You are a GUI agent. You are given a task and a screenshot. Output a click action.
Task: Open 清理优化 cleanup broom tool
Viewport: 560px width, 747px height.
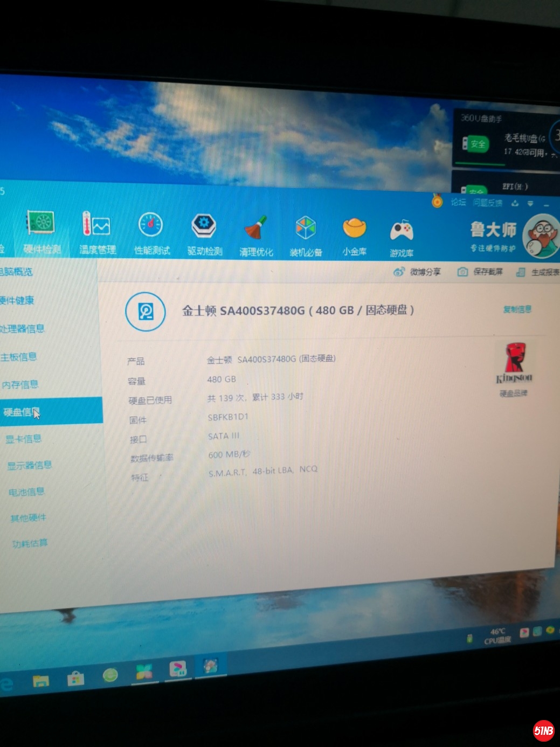coord(256,236)
